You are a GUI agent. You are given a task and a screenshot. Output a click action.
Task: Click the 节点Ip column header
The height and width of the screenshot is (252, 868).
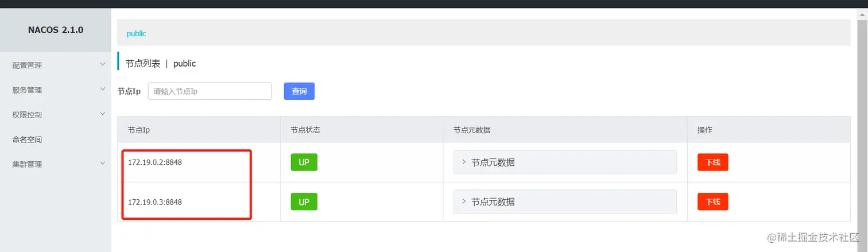(x=139, y=130)
